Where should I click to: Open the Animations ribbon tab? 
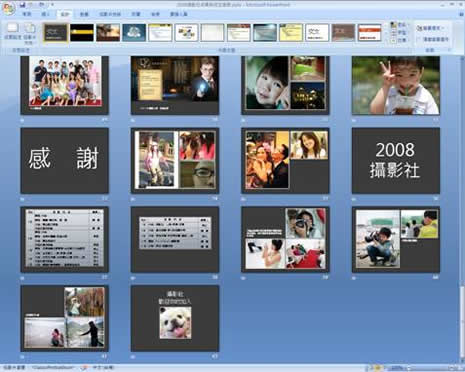[x=84, y=14]
